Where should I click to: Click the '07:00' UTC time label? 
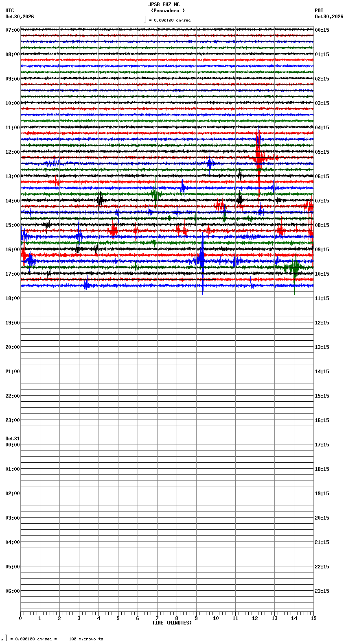[x=13, y=30]
